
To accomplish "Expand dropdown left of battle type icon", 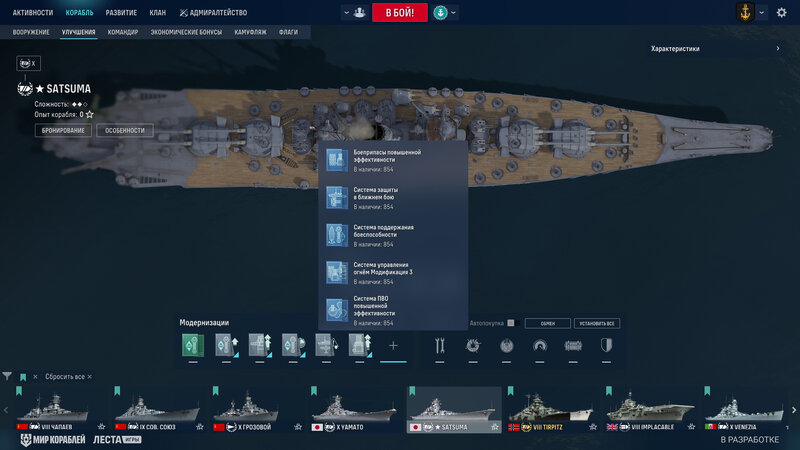I will (x=346, y=13).
